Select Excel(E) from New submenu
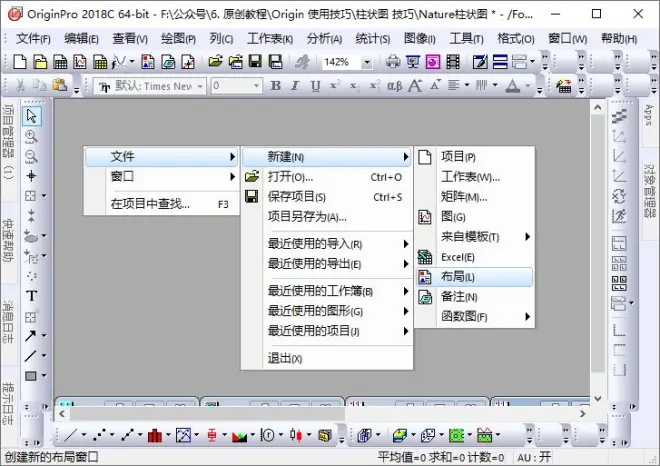The height and width of the screenshot is (466, 660). (475, 257)
